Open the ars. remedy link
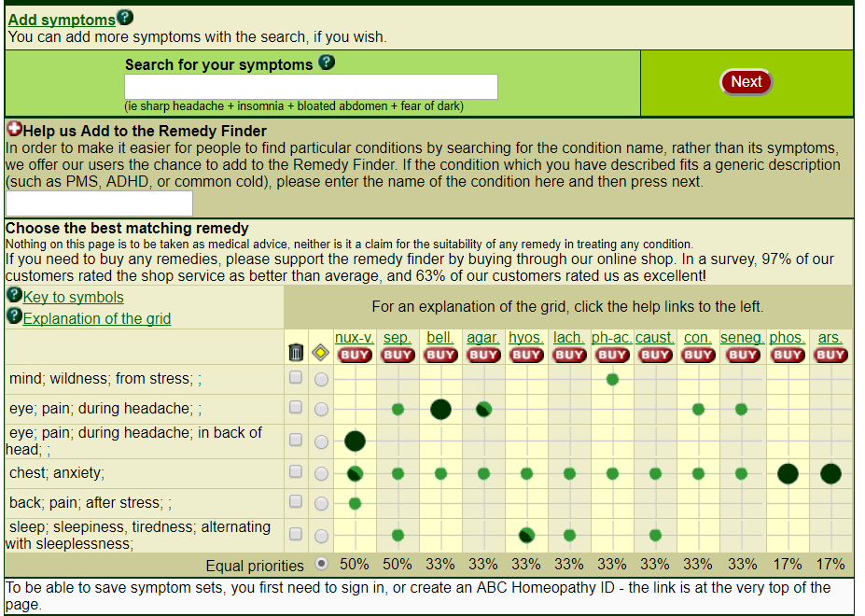865x616 pixels. (830, 337)
